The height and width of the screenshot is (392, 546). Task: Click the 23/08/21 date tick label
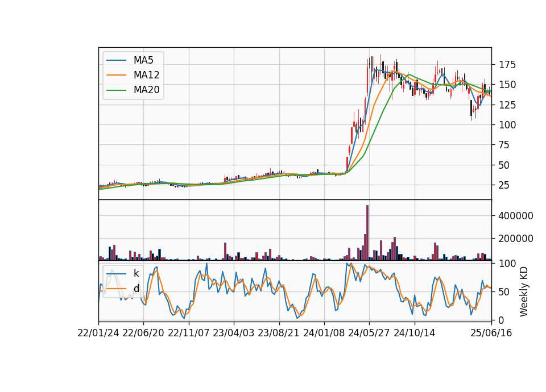(x=279, y=333)
